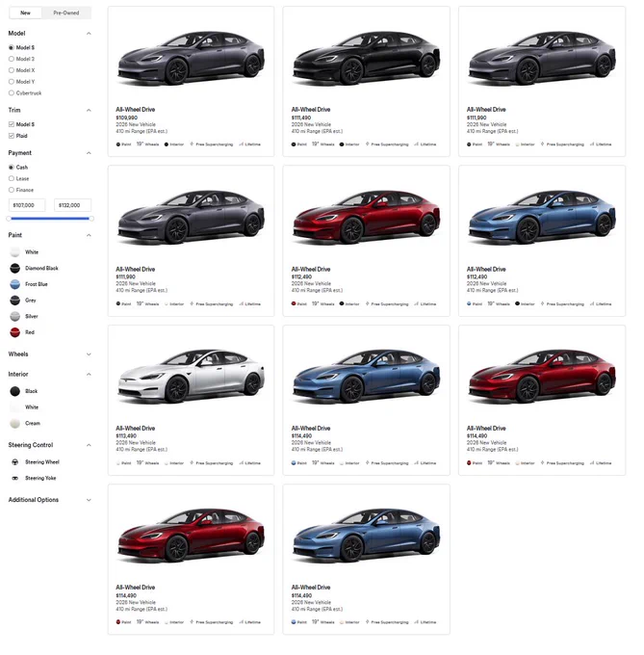
Task: Open the white car image priced $113,490
Action: point(192,377)
